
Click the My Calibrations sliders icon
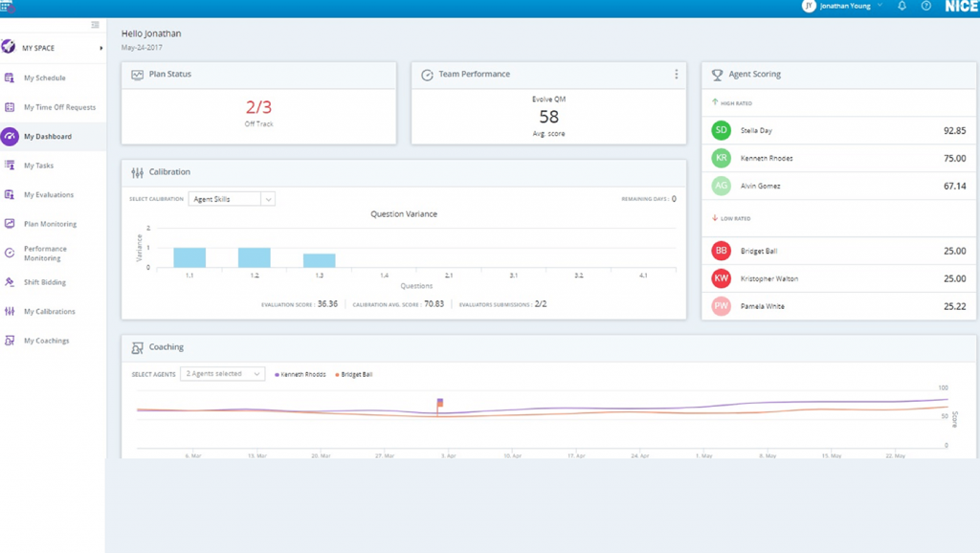coord(11,311)
